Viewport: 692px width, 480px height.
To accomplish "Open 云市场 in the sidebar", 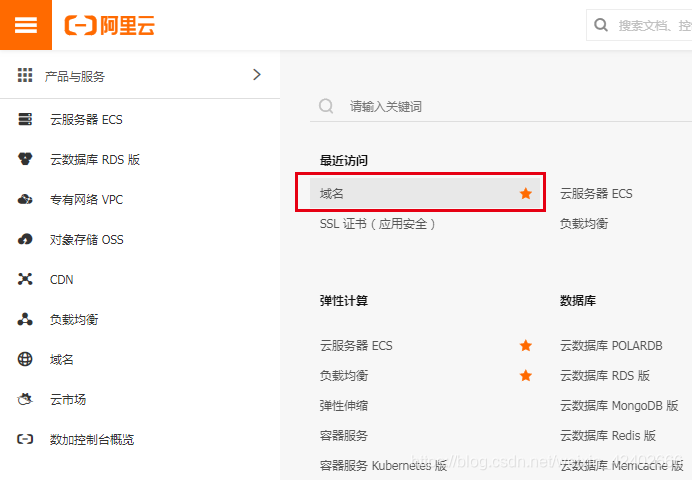I will point(68,400).
